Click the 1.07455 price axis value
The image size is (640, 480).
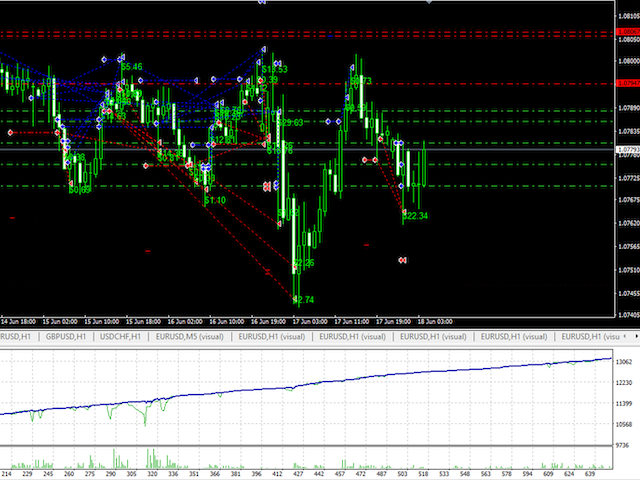coord(629,293)
